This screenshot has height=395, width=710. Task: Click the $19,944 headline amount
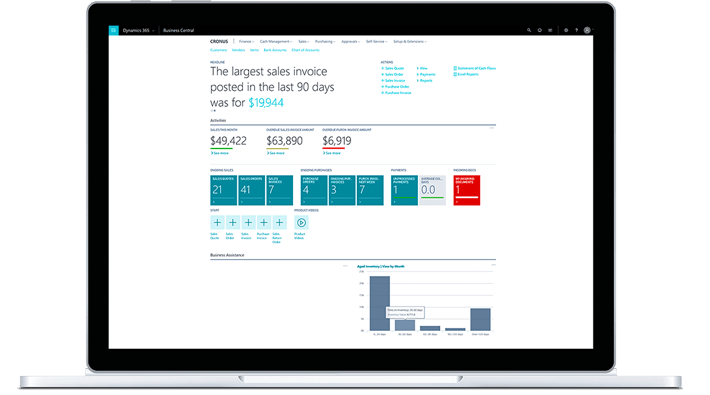pos(266,103)
